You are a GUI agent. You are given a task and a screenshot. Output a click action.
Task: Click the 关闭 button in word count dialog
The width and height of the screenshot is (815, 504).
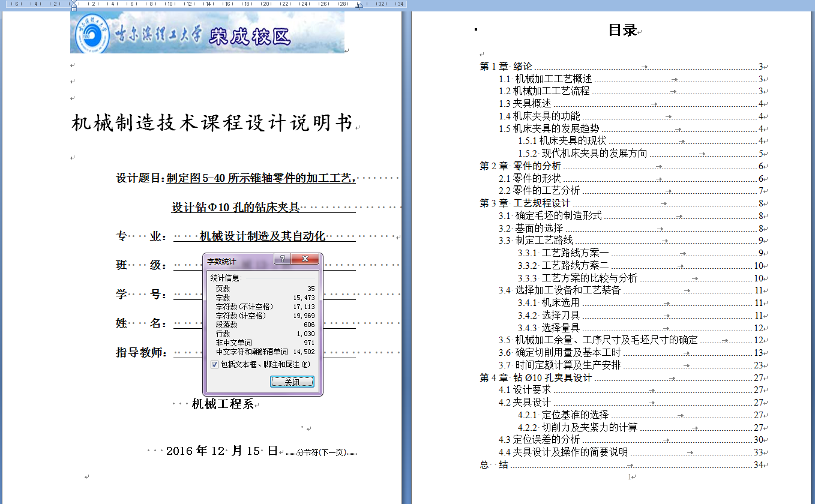292,382
